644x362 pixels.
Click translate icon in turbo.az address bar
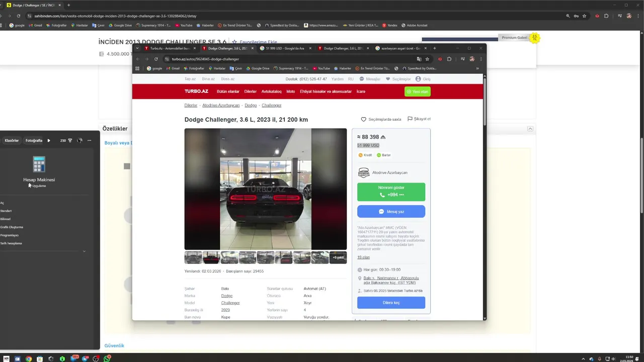point(419,59)
